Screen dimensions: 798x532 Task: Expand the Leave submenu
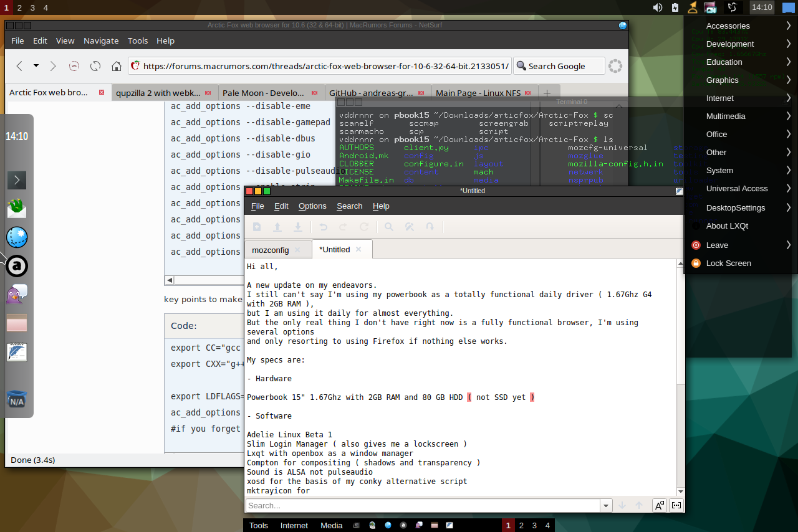741,245
